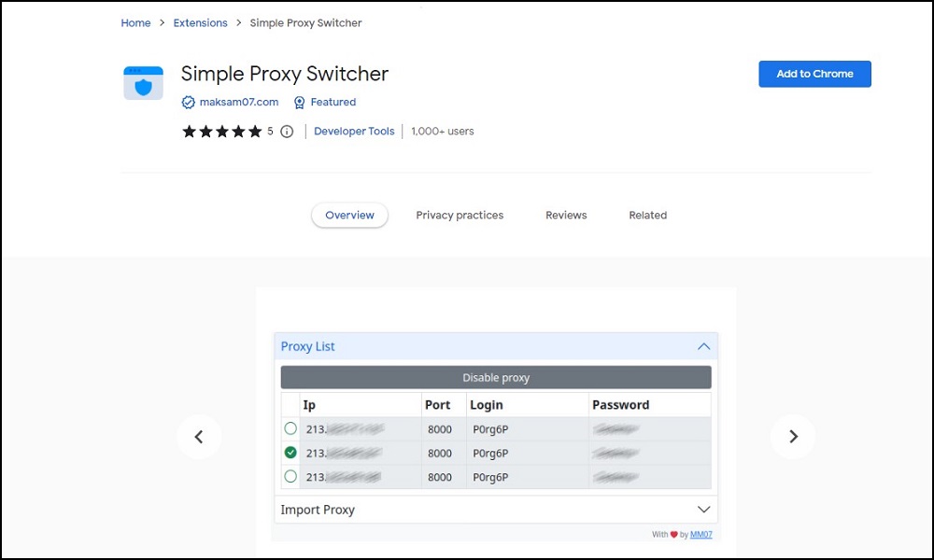Click the Add to Chrome button
Viewport: 934px width, 560px height.
[x=814, y=74]
